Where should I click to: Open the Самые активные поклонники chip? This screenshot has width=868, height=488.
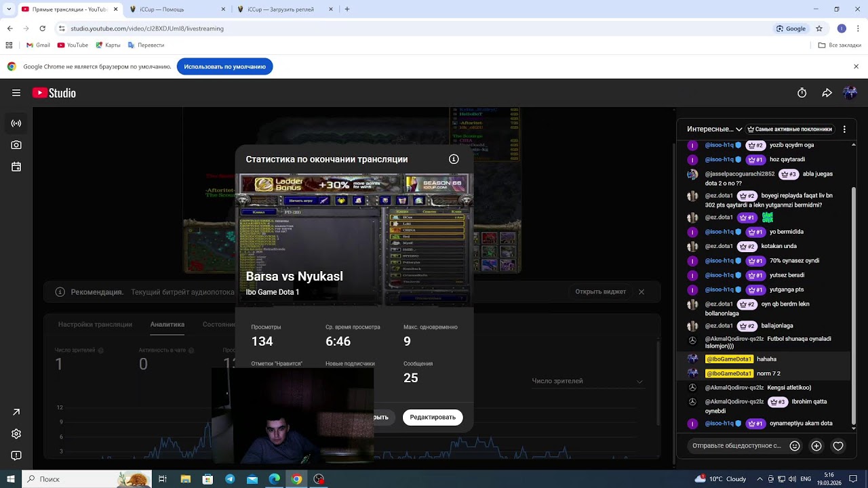click(x=789, y=129)
